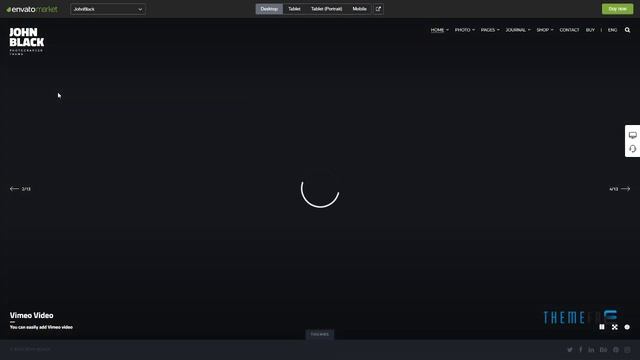Click the John Black site logo

coord(27,41)
